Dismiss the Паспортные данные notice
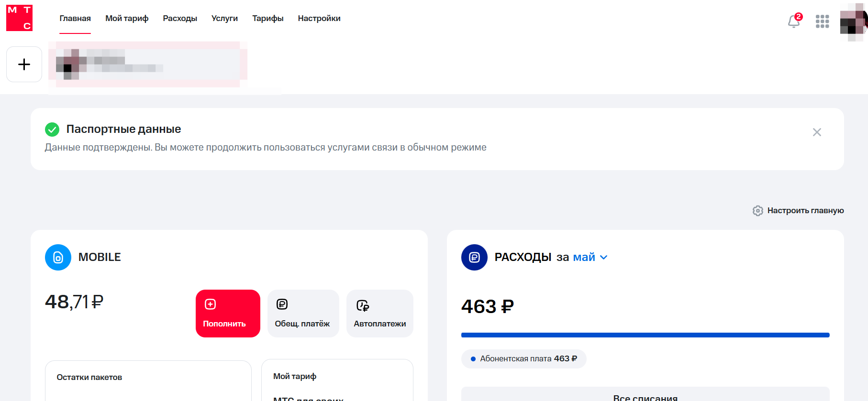 pos(817,132)
